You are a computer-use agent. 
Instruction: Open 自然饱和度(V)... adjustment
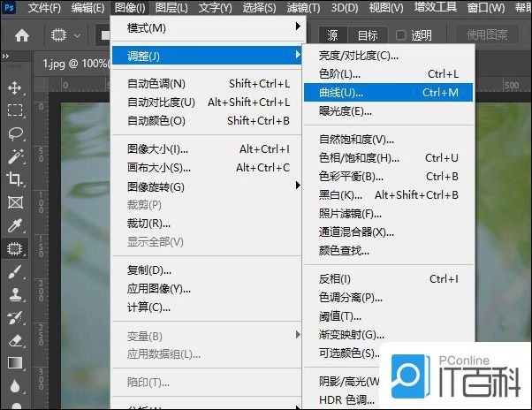click(388, 139)
